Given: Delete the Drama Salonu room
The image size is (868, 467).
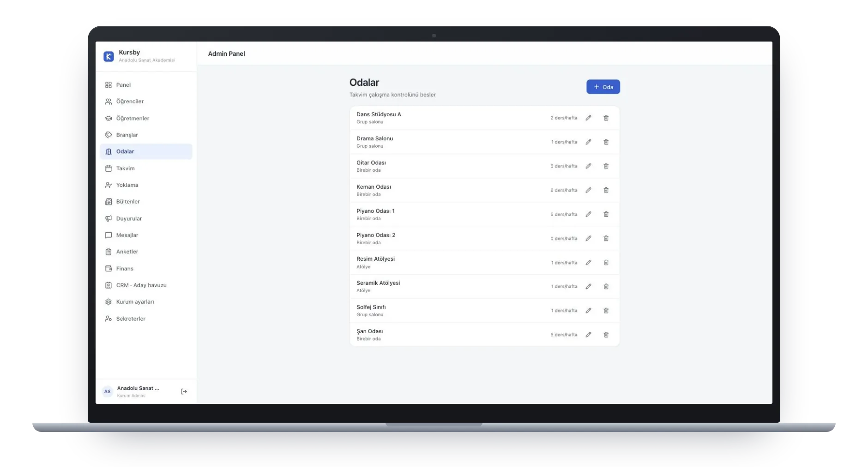Looking at the screenshot, I should (x=606, y=142).
